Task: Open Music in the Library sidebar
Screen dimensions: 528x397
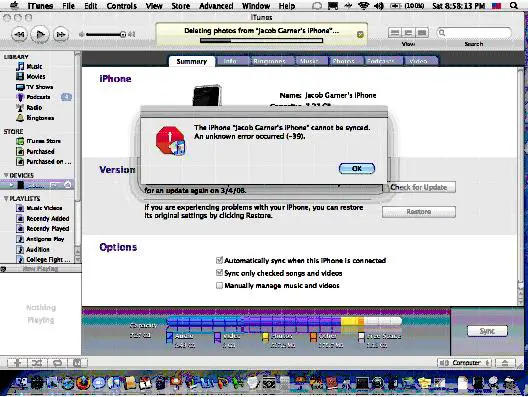Action: [34, 66]
